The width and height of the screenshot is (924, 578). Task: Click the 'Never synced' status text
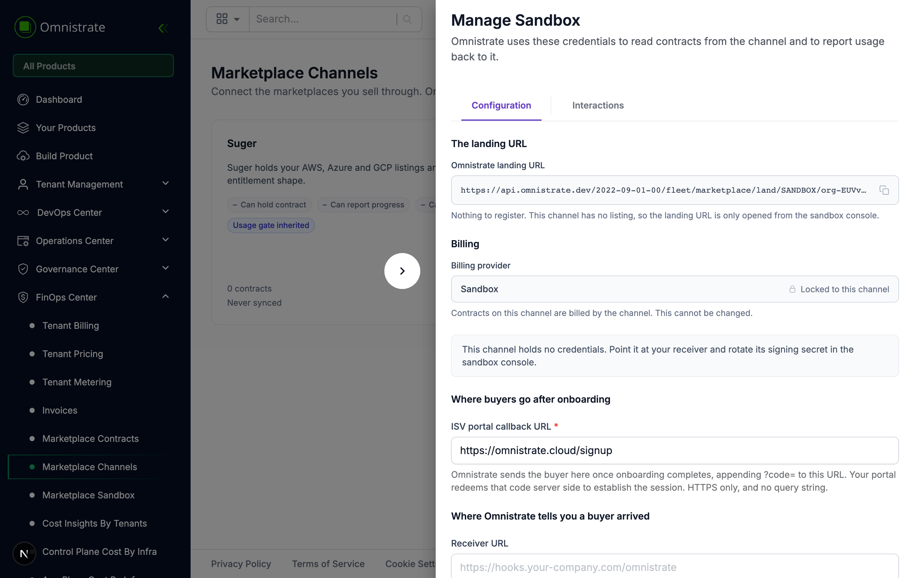[x=254, y=303]
